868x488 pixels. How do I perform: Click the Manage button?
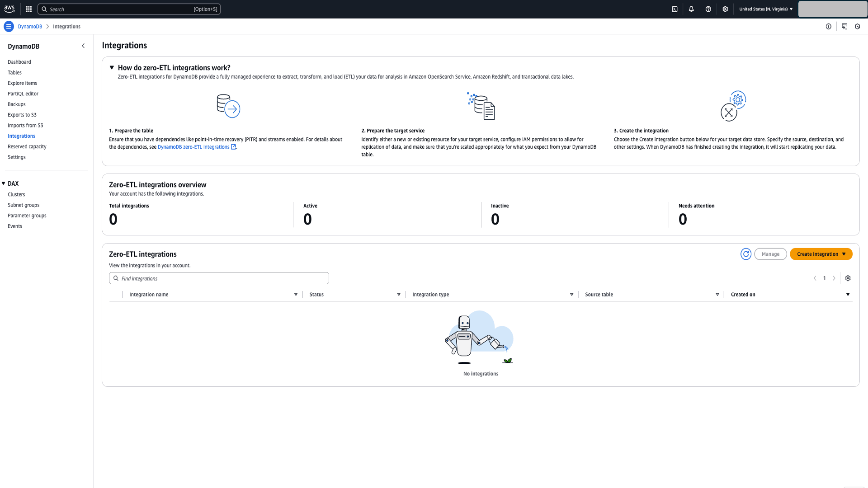(770, 254)
